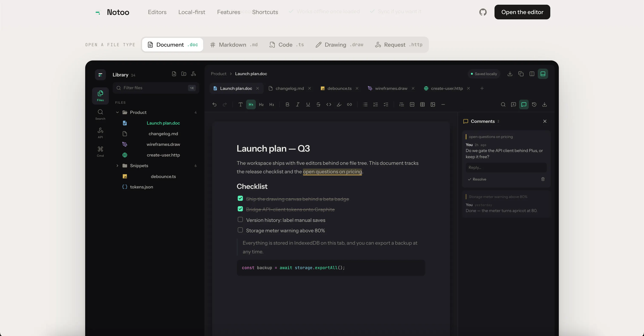Apply inline code formatting
This screenshot has height=336, width=644.
329,105
